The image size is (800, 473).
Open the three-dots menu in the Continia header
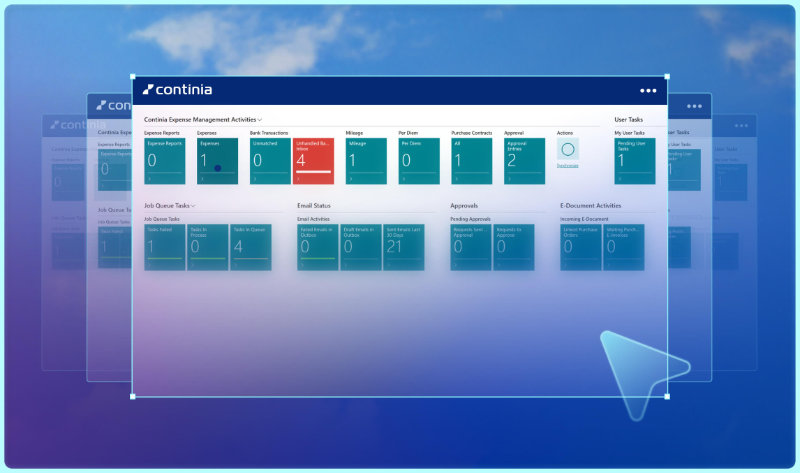[x=648, y=91]
